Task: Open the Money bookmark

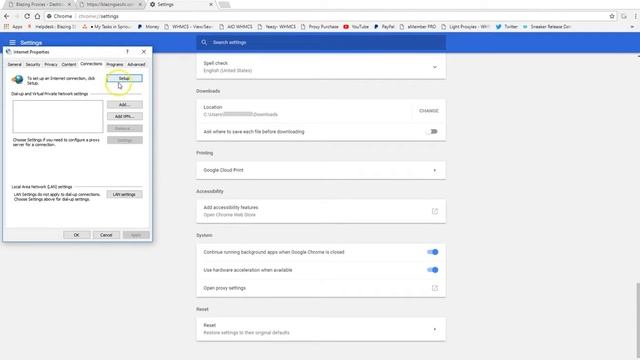Action: pos(148,27)
